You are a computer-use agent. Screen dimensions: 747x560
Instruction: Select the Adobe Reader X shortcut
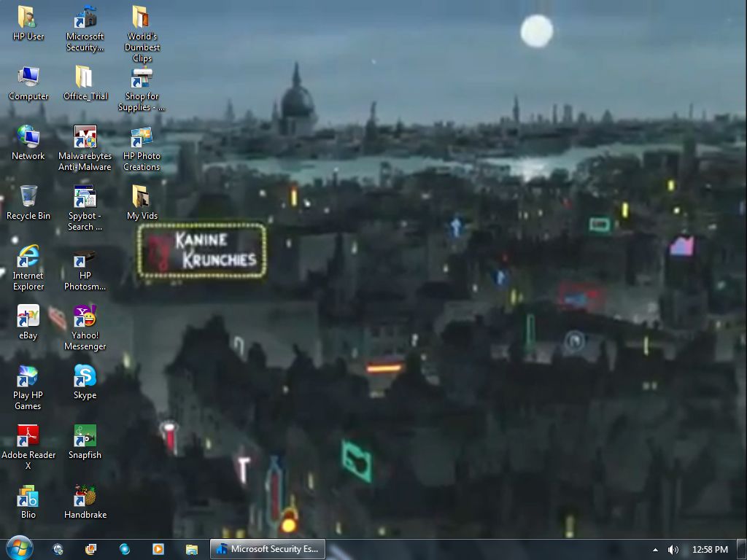tap(28, 448)
